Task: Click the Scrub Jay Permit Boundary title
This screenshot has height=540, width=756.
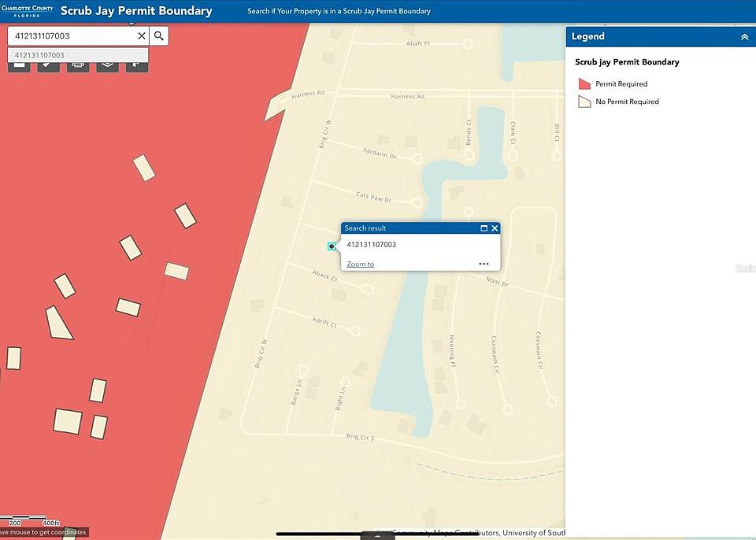Action: tap(136, 10)
